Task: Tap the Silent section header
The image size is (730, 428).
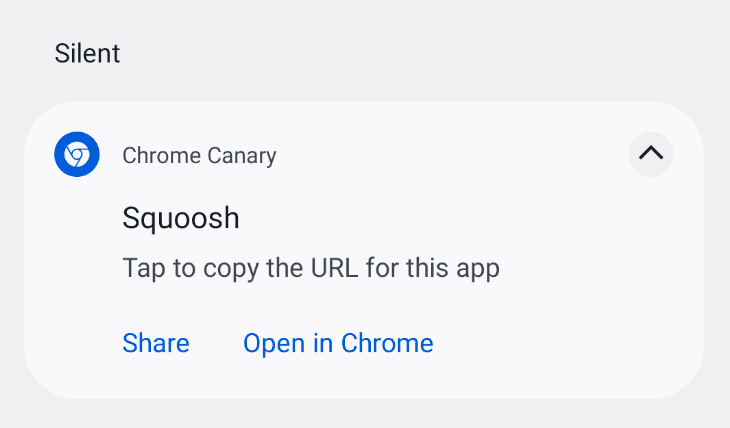Action: click(x=88, y=53)
